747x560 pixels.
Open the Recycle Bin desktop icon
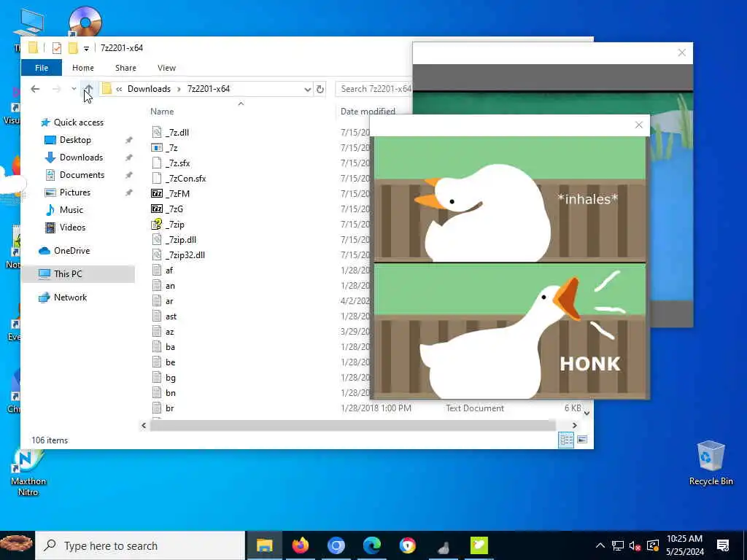(x=711, y=463)
